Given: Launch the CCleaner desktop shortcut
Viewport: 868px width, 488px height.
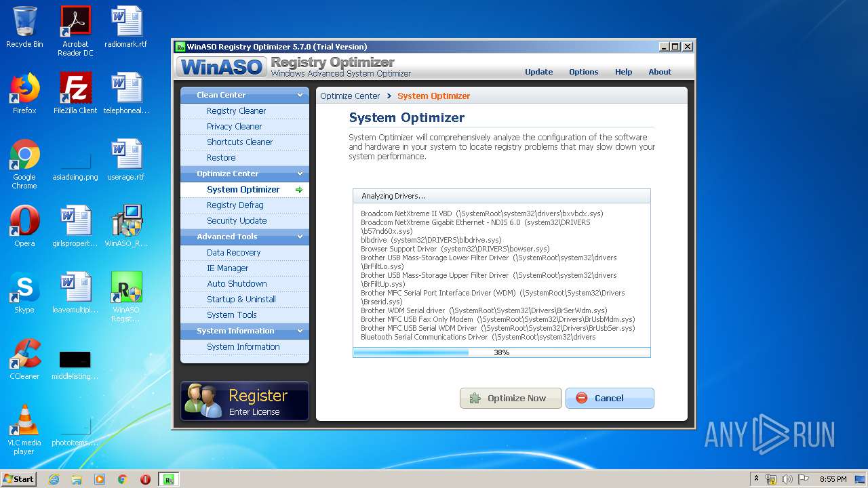Looking at the screenshot, I should [24, 359].
